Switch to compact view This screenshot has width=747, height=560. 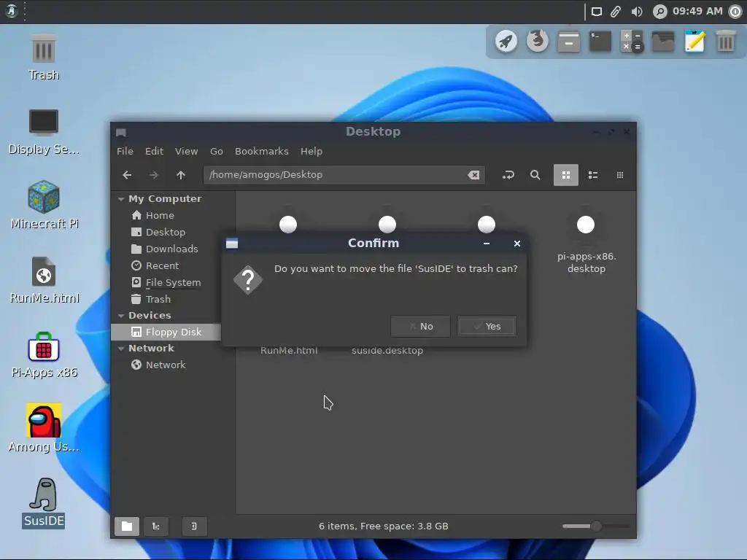click(x=620, y=175)
